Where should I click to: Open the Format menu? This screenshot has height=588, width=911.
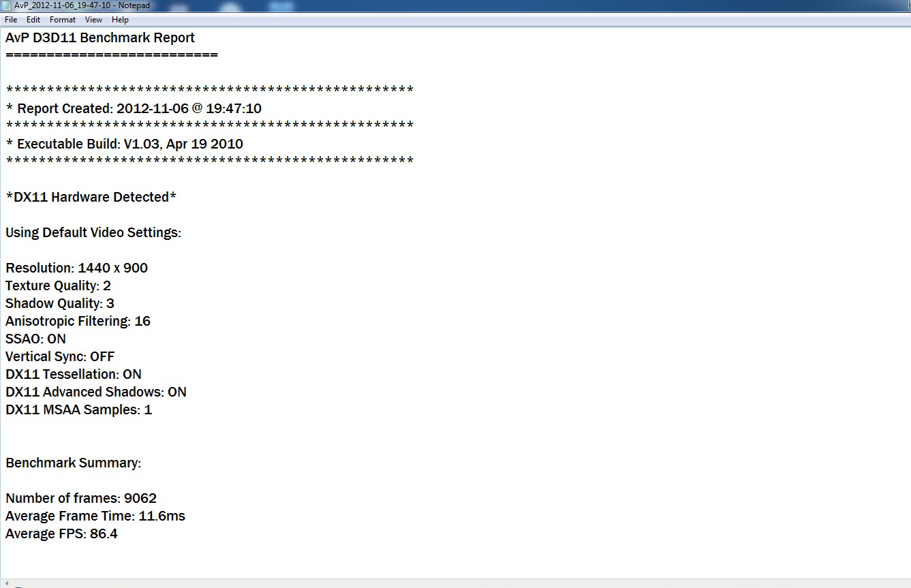coord(63,20)
